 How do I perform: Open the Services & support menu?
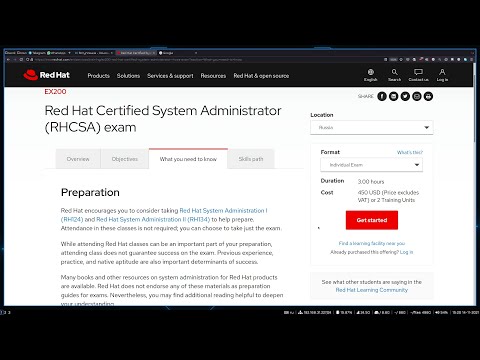pos(170,76)
